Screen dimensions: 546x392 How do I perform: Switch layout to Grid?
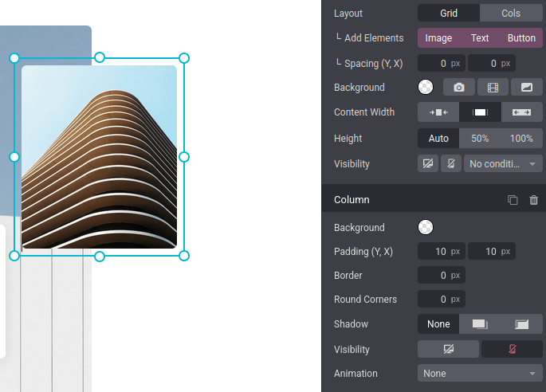pos(449,14)
